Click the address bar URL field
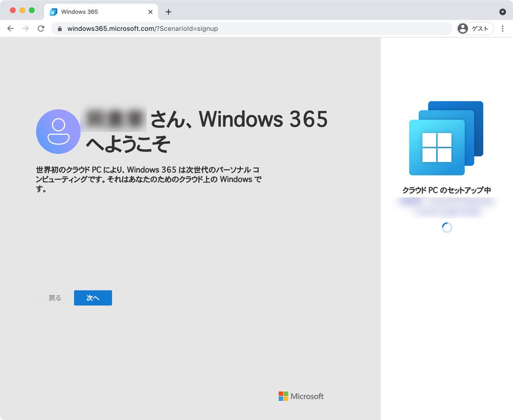513x420 pixels. click(x=251, y=29)
